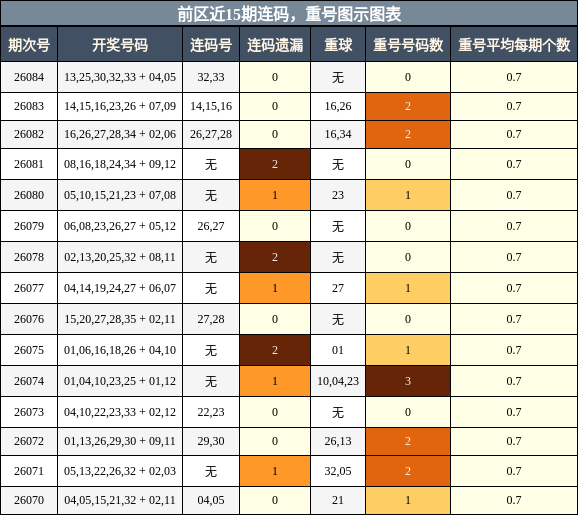Click period number 26084
Image resolution: width=578 pixels, height=515 pixels.
point(29,77)
